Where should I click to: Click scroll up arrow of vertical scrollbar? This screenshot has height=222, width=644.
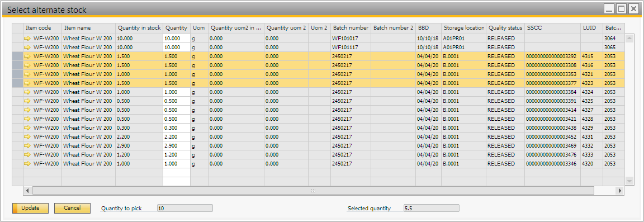pyautogui.click(x=629, y=39)
